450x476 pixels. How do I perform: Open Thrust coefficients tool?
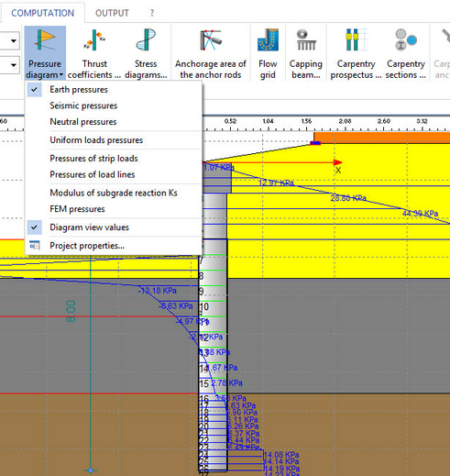[x=94, y=53]
